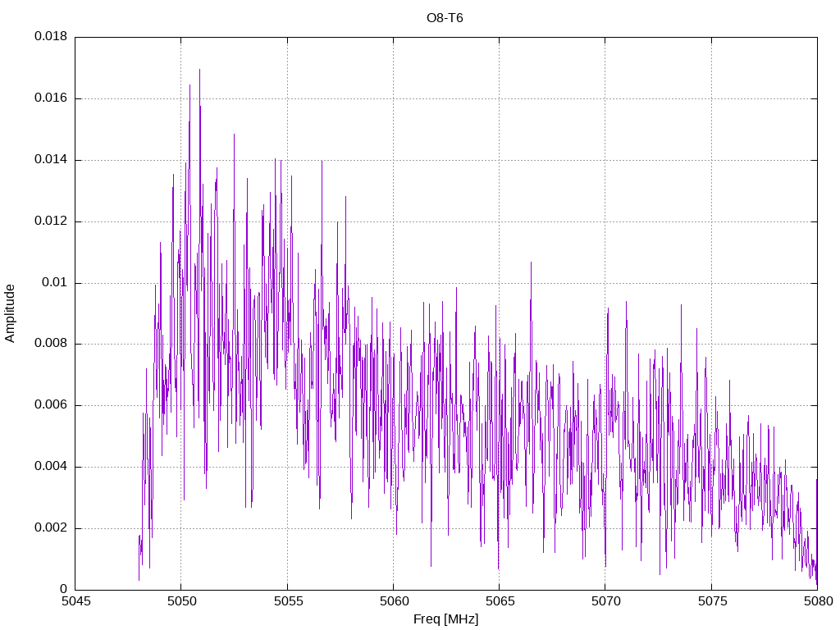The height and width of the screenshot is (630, 840).
Task: Click the 5080 x-axis tick label
Action: (x=817, y=601)
